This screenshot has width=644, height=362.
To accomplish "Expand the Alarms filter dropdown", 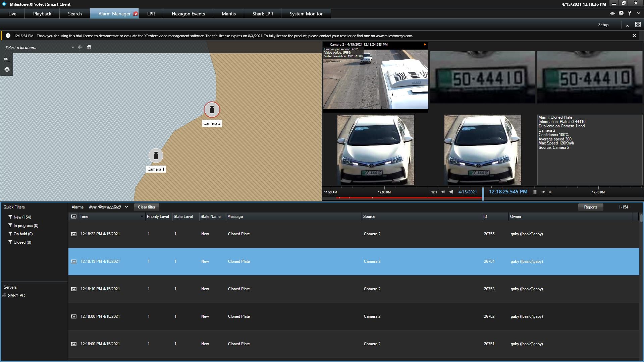I will pyautogui.click(x=126, y=207).
